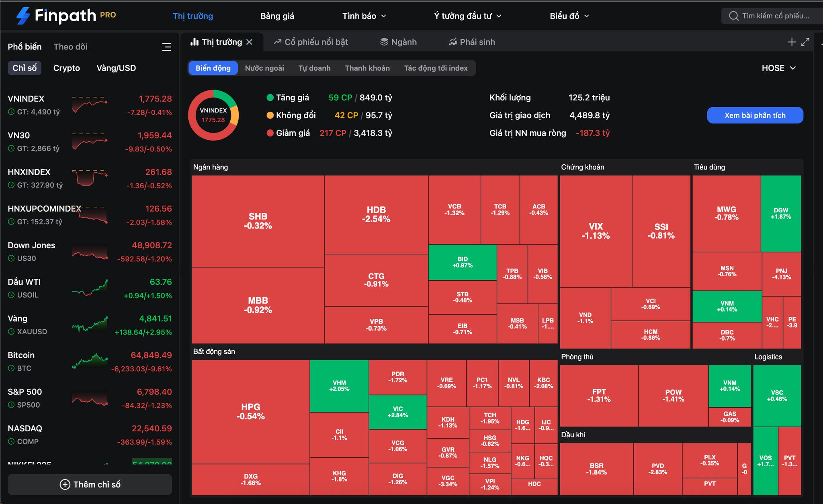Viewport: 823px width, 504px height.
Task: Click the Phái sinh chart icon
Action: click(453, 42)
